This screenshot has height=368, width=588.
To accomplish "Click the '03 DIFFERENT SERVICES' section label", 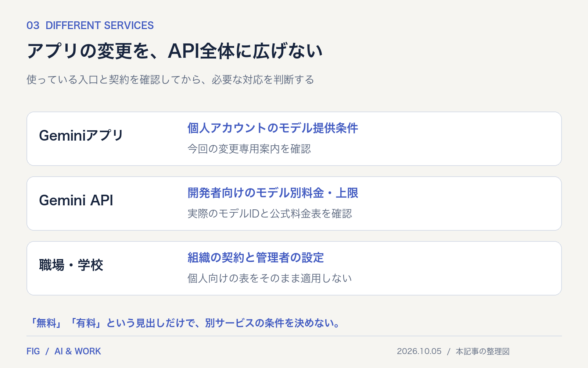I will (90, 25).
